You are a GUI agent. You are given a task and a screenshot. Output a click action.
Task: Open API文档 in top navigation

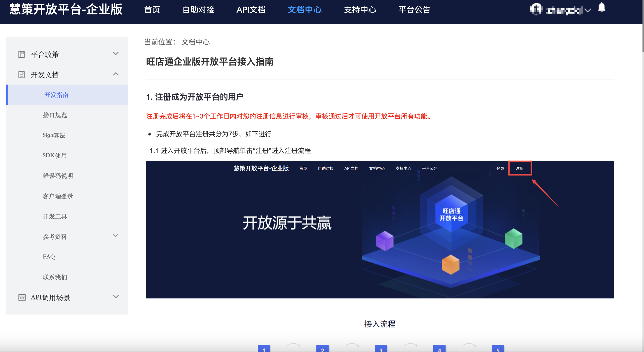[x=251, y=10]
